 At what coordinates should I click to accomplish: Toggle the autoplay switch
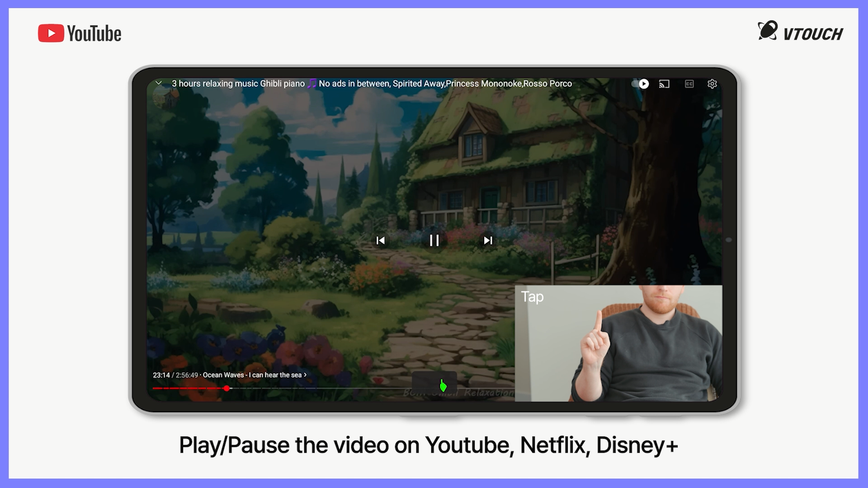641,84
